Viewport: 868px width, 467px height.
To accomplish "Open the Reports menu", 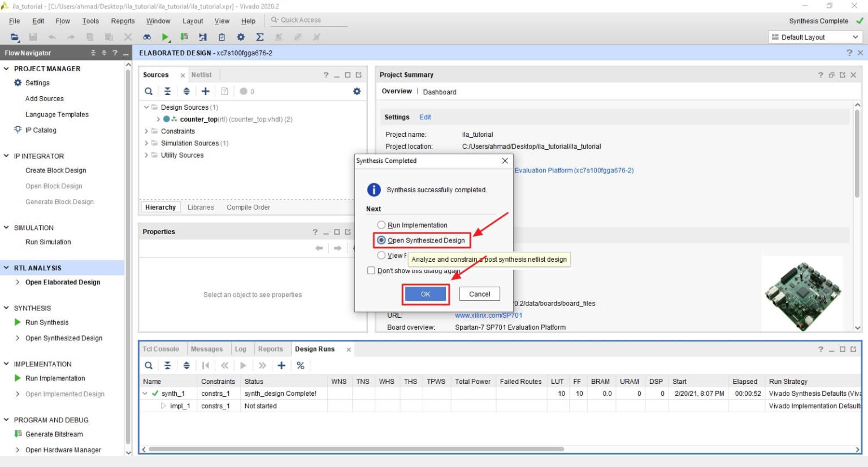I will point(123,21).
